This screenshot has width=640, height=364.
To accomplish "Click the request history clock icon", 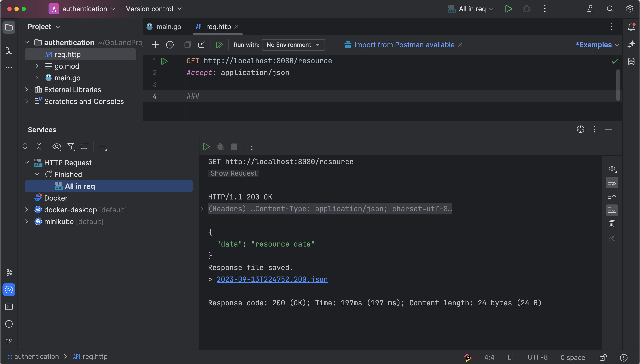I will click(x=170, y=45).
